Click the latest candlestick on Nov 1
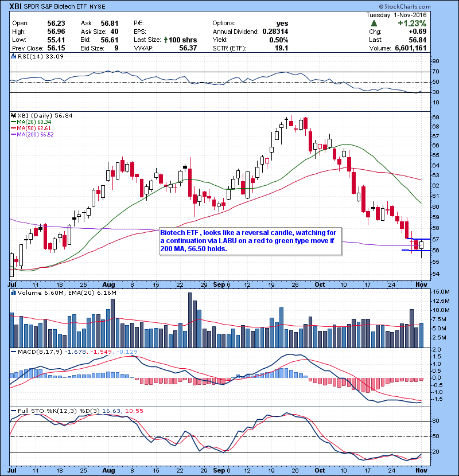This screenshot has width=459, height=476. coord(421,245)
